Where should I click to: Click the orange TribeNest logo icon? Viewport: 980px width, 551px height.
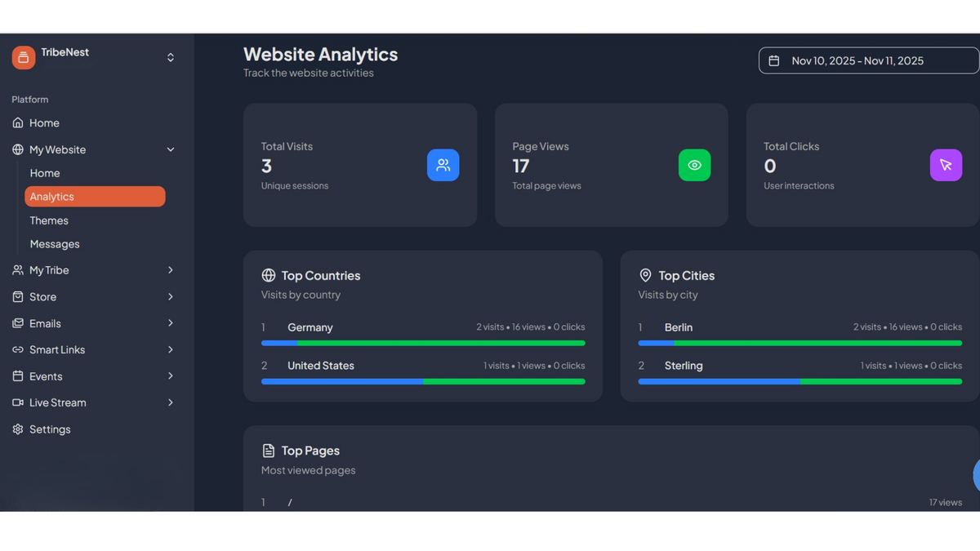click(24, 57)
